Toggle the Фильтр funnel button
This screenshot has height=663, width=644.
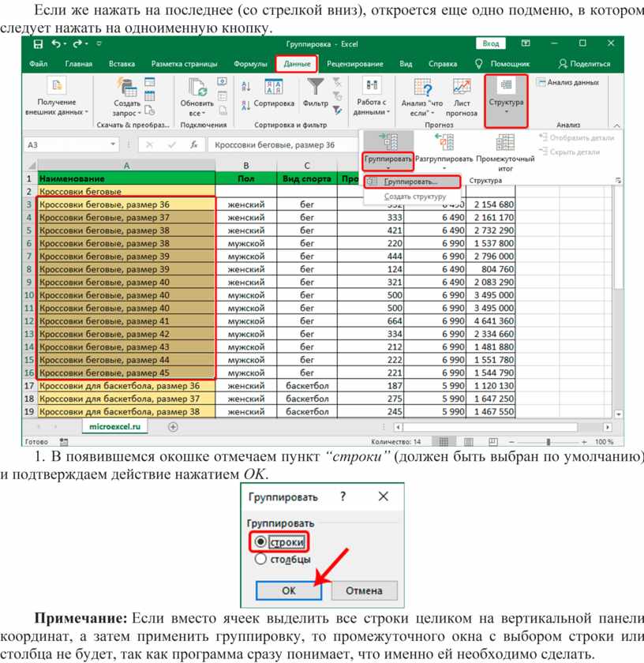coord(316,93)
